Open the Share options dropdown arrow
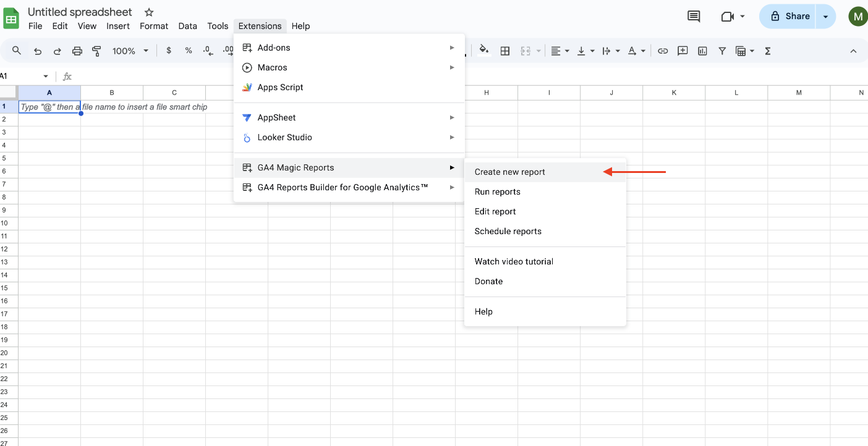This screenshot has width=868, height=446. tap(825, 17)
